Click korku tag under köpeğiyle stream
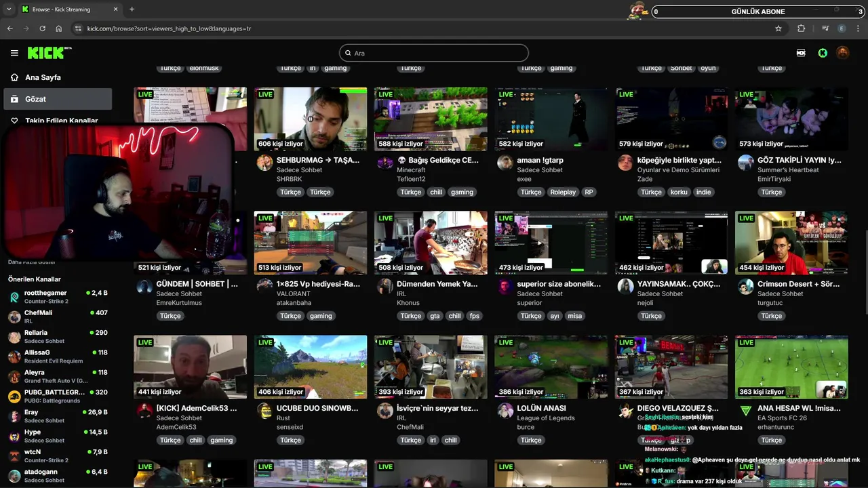868x488 pixels. (x=679, y=192)
